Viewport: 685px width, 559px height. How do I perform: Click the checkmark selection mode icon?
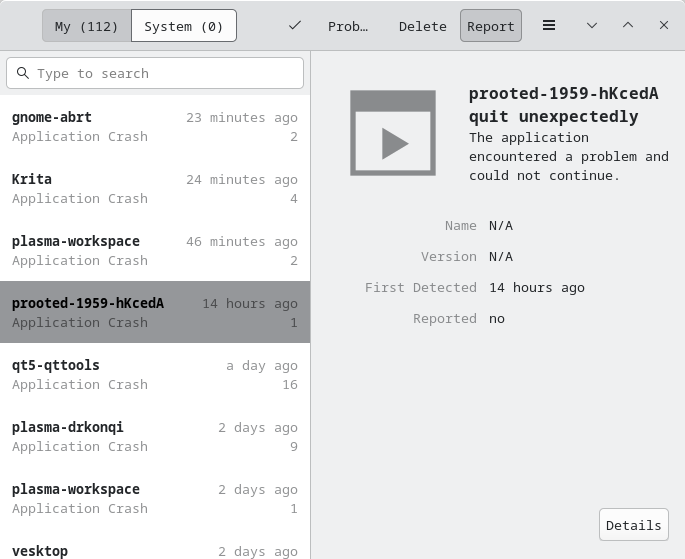click(x=295, y=26)
